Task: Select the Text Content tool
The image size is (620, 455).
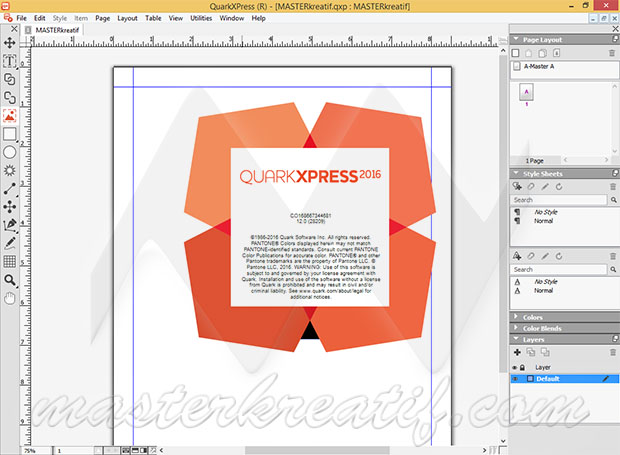Action: point(9,61)
